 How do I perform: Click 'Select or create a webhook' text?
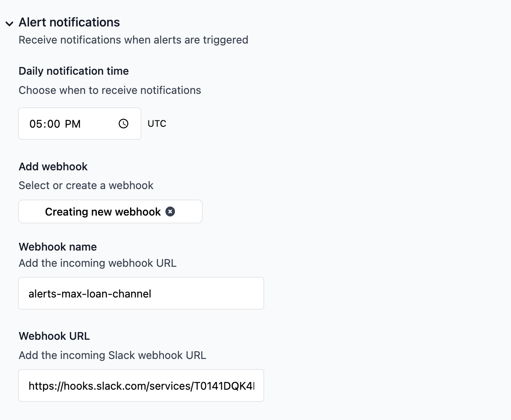click(86, 185)
